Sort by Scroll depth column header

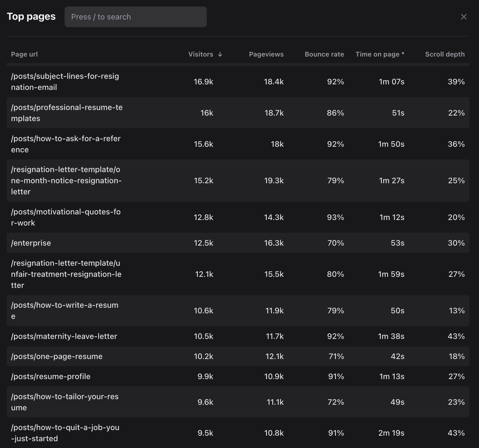point(445,54)
